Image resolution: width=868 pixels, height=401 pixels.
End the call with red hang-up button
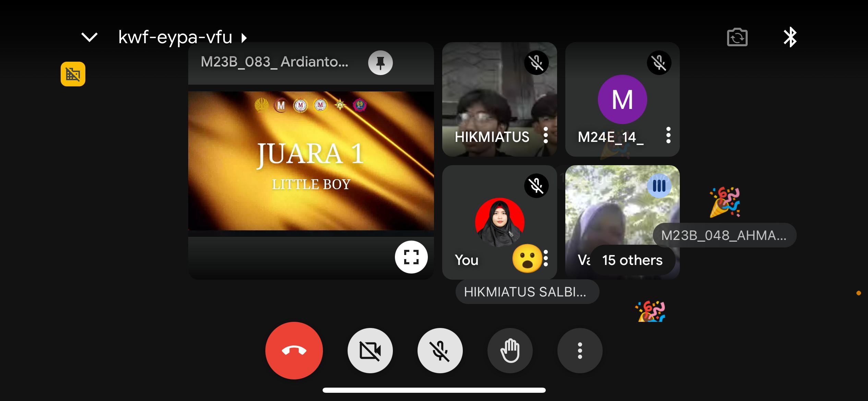(x=294, y=350)
